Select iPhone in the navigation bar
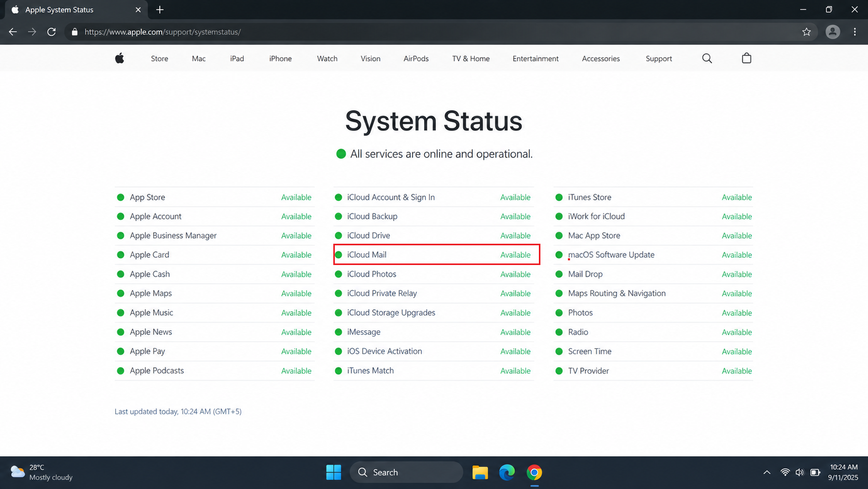Viewport: 868px width, 489px height. 280,59
